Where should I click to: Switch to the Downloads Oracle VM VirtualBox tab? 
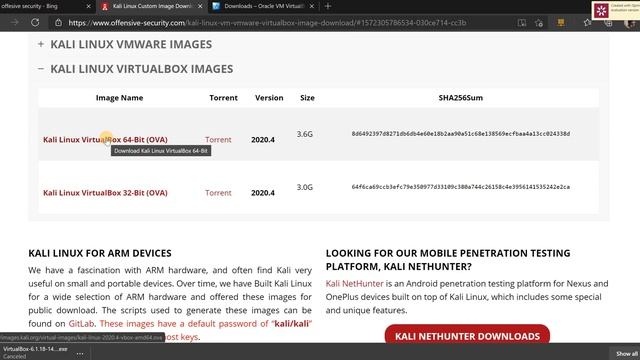point(263,6)
